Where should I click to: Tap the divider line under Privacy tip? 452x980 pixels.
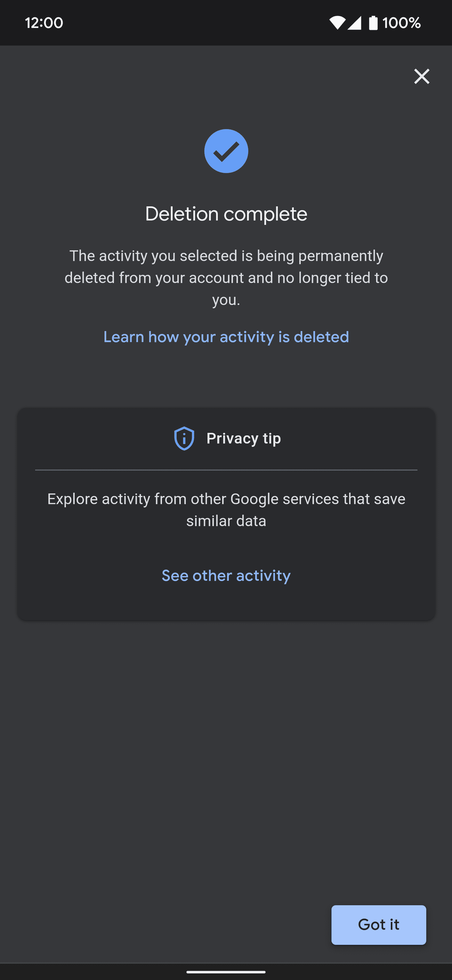[226, 470]
